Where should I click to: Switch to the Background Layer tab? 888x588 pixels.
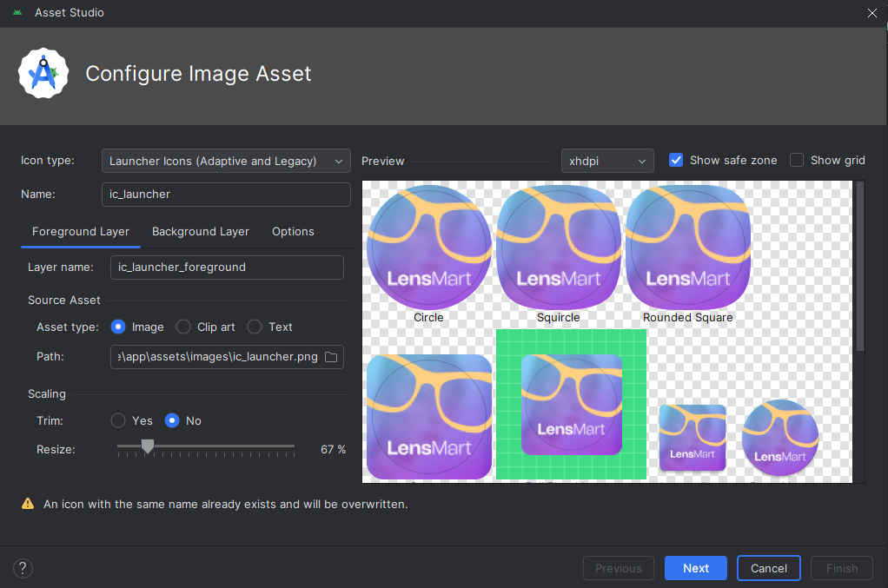pos(201,232)
